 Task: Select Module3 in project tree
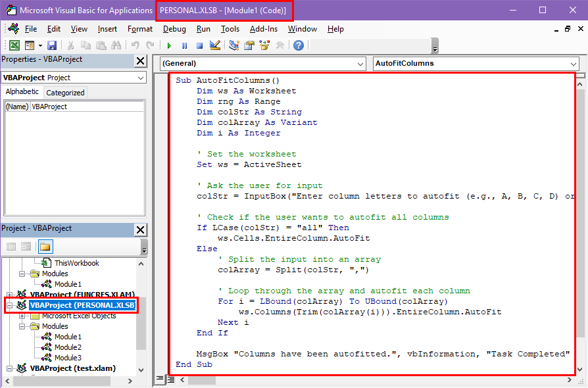tap(68, 358)
